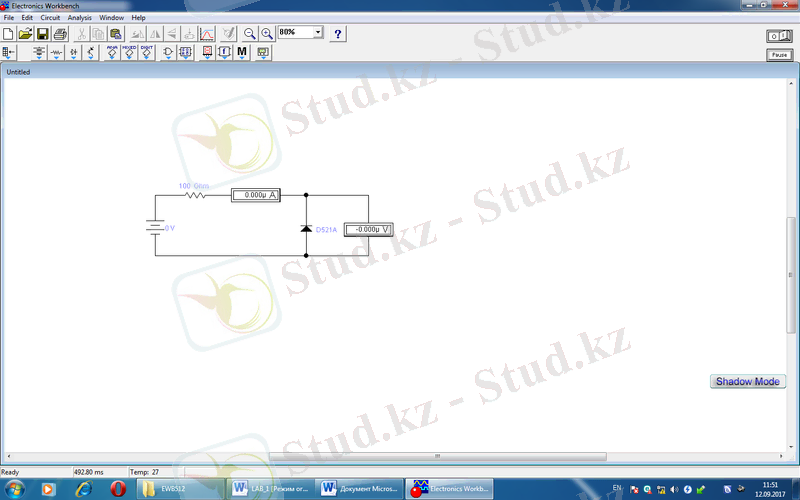This screenshot has height=500, width=800.
Task: Rotate the selected component
Action: click(137, 34)
